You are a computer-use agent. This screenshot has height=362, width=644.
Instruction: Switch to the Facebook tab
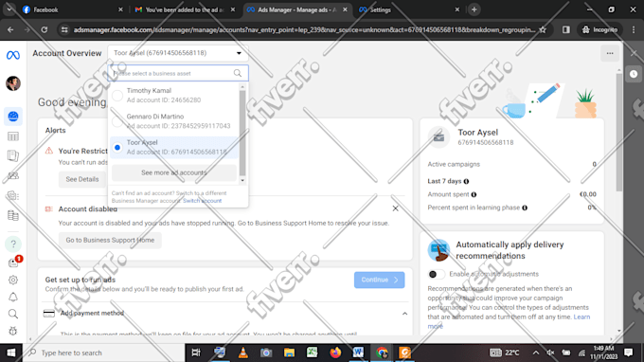coord(72,9)
